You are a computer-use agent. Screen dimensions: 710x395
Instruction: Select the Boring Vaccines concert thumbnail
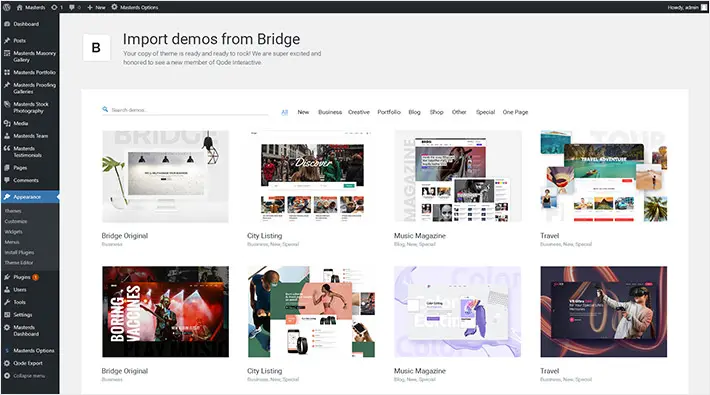165,312
